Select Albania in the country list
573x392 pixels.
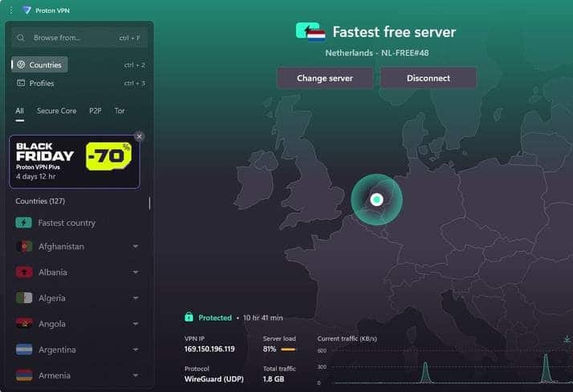point(53,273)
